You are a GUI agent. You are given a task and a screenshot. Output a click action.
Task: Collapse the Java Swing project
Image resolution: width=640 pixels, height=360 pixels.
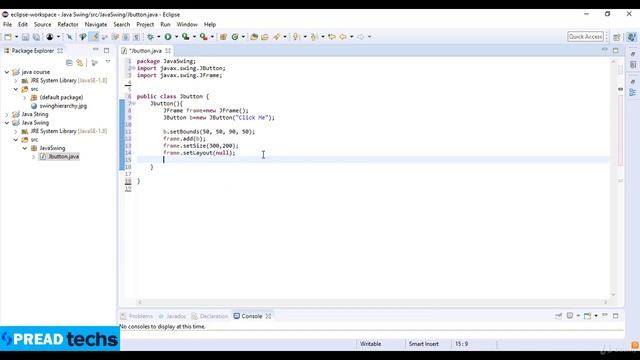click(x=7, y=123)
